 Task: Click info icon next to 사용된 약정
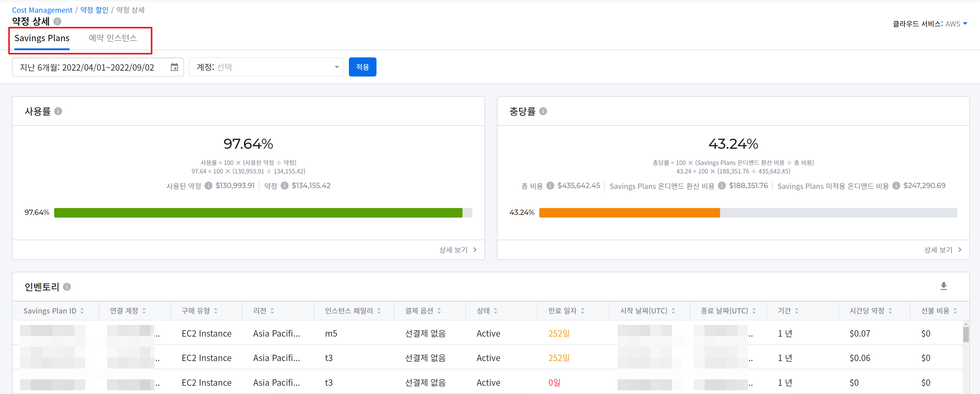(208, 186)
